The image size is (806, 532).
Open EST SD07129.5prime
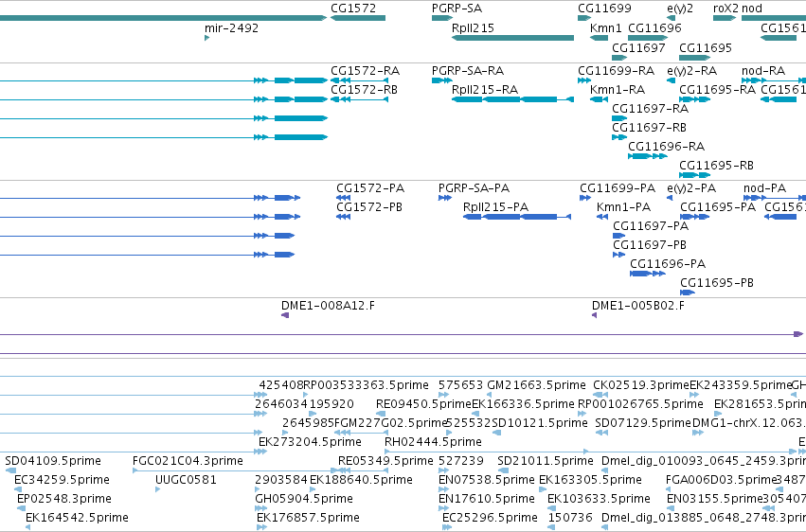(x=601, y=433)
